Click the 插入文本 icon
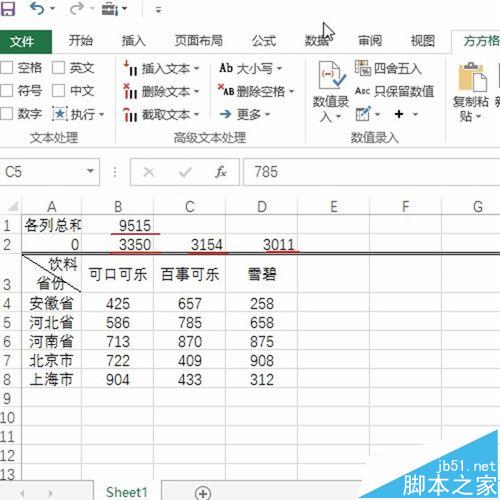 pos(130,68)
